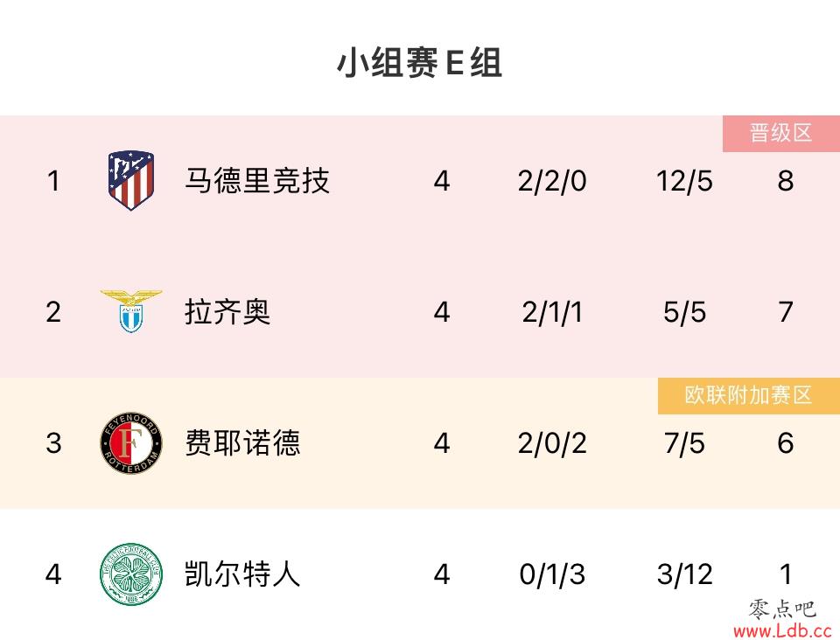Click the 欧联附加赛区 orange badge
This screenshot has height=640, width=840.
[x=748, y=395]
